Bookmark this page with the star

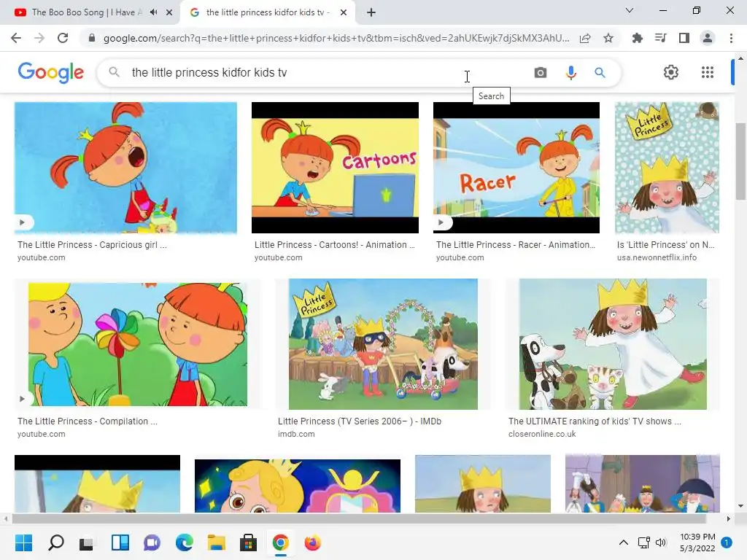(608, 38)
